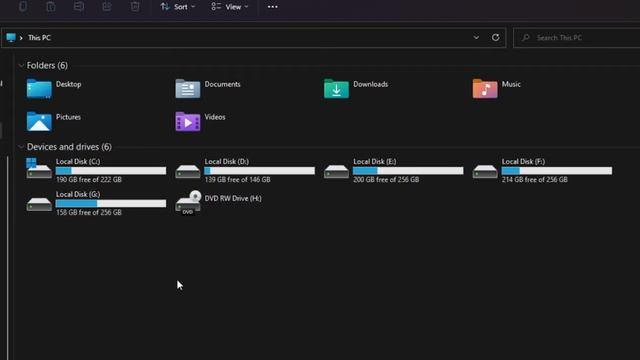
Task: Click the Videos folder label
Action: pyautogui.click(x=215, y=117)
